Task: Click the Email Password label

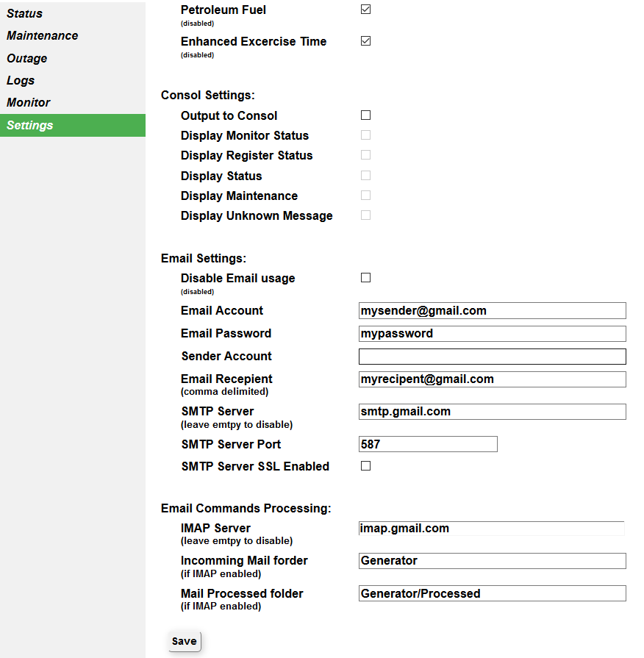Action: [x=226, y=334]
